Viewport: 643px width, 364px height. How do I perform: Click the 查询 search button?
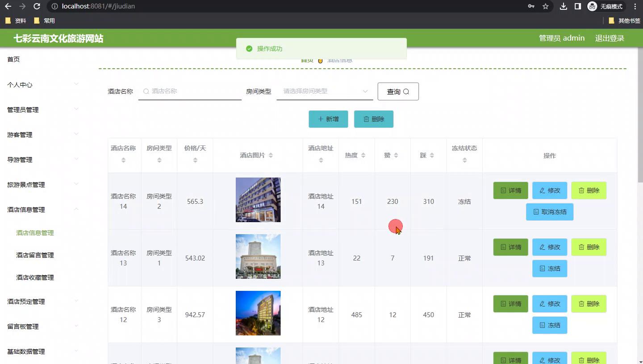pyautogui.click(x=398, y=91)
